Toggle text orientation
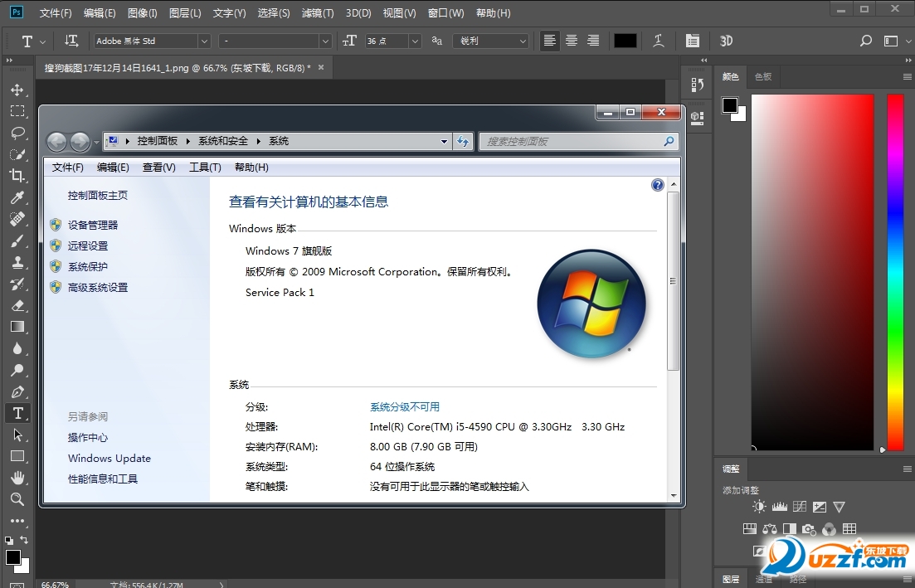The height and width of the screenshot is (588, 915). click(71, 41)
